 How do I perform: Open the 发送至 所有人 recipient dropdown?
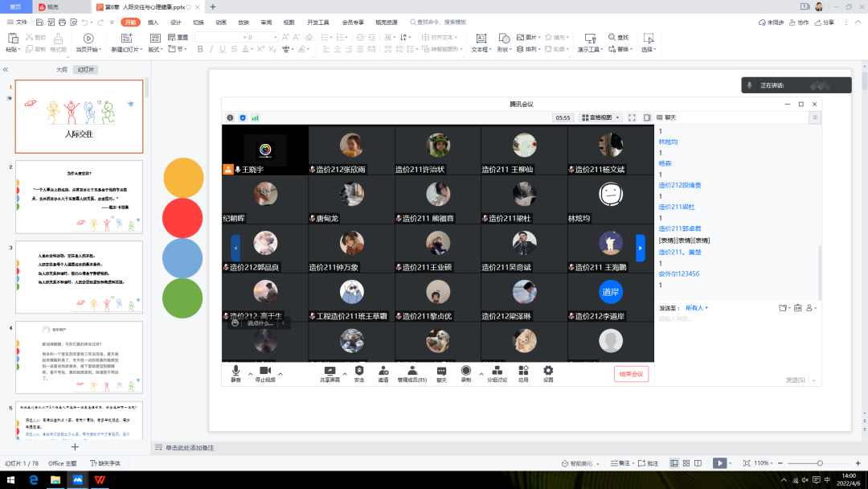(695, 308)
